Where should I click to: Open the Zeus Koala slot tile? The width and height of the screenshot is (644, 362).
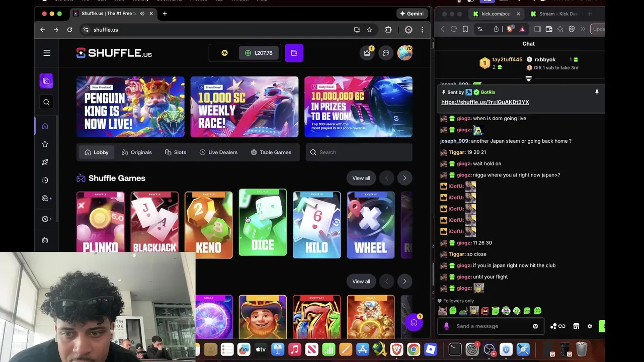[x=371, y=317]
